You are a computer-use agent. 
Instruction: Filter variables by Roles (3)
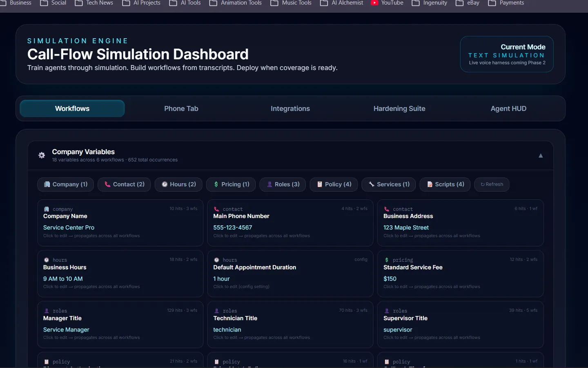[283, 184]
